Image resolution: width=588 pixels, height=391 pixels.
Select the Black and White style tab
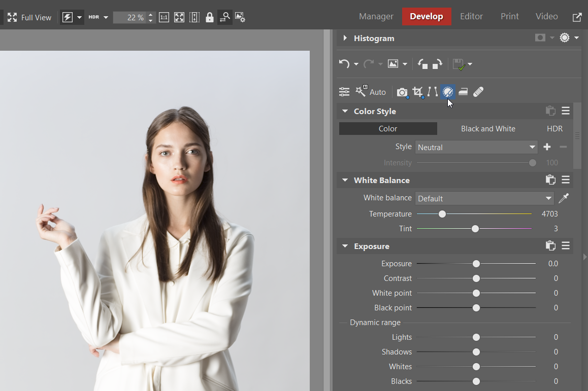(488, 129)
